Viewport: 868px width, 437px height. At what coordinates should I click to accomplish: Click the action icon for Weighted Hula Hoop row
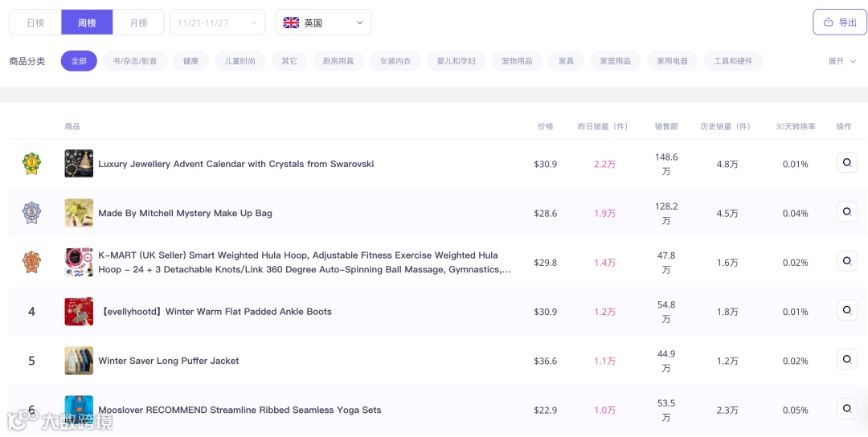click(x=846, y=261)
